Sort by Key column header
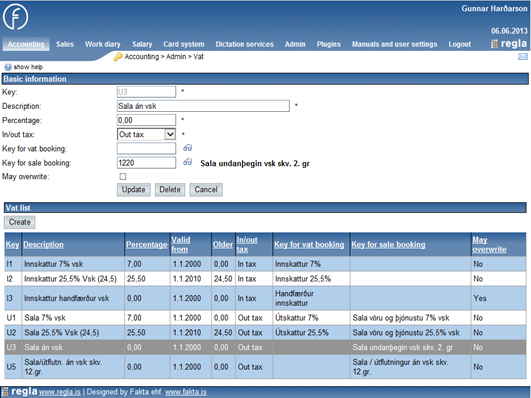The width and height of the screenshot is (531, 398). (13, 245)
